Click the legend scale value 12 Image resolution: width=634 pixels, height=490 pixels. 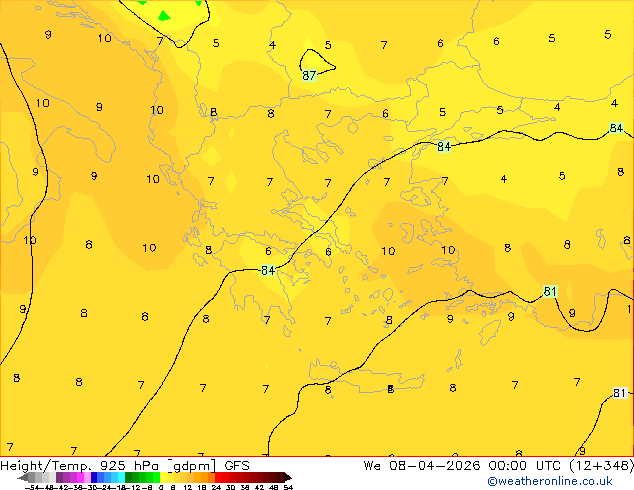188,487
